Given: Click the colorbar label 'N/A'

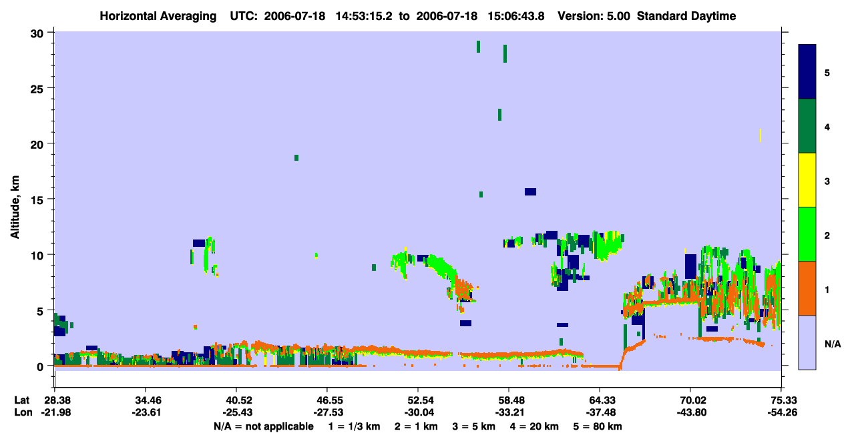Looking at the screenshot, I should coord(832,344).
